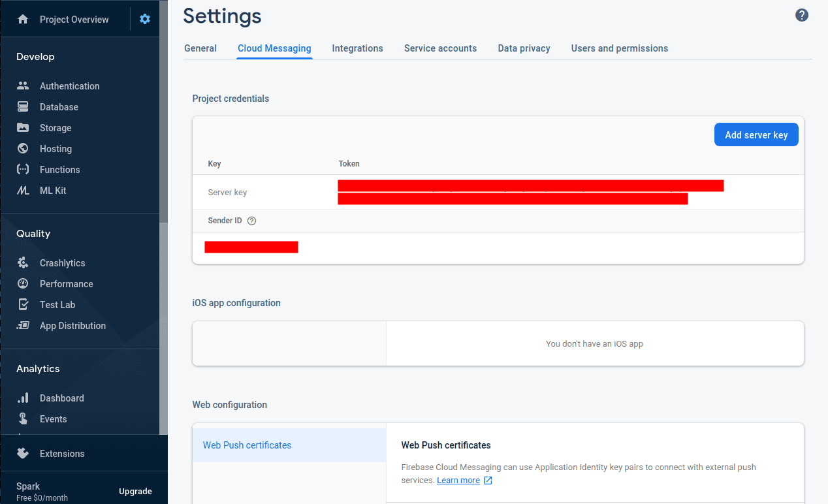828x504 pixels.
Task: Click the Storage folder icon
Action: (23, 128)
